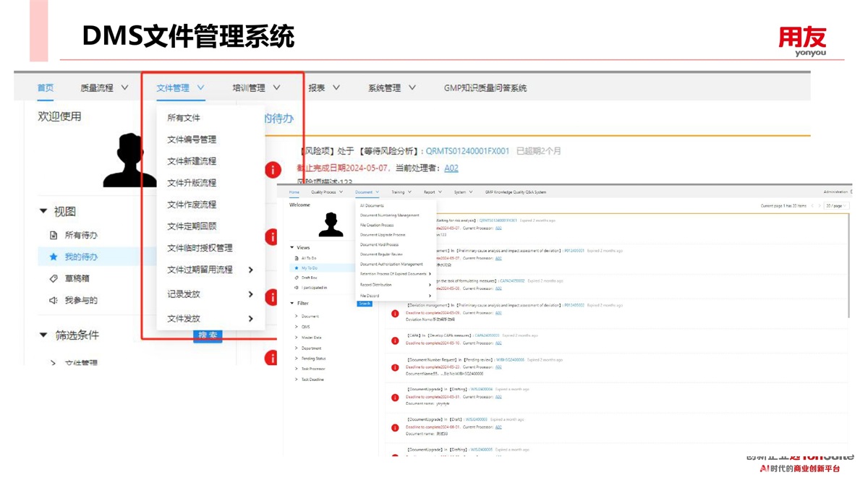The image size is (868, 488).
Task: Choose File Creation Process menu item
Action: pyautogui.click(x=377, y=225)
